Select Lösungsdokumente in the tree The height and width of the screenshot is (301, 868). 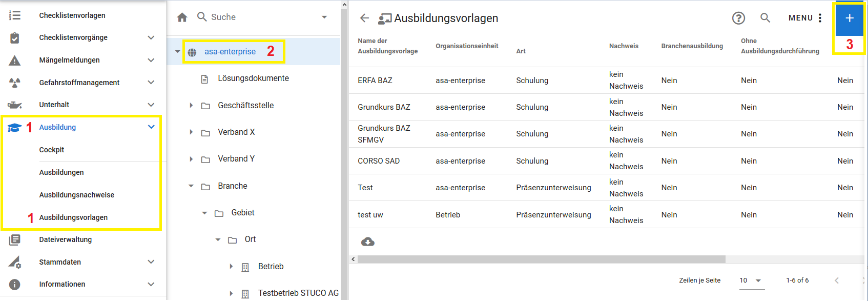tap(253, 78)
